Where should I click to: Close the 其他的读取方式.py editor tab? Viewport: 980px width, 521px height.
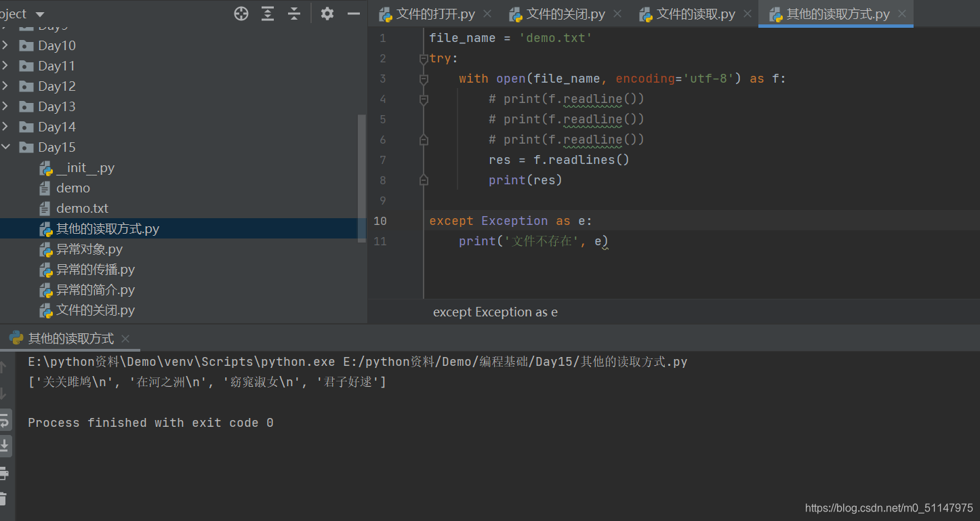902,14
